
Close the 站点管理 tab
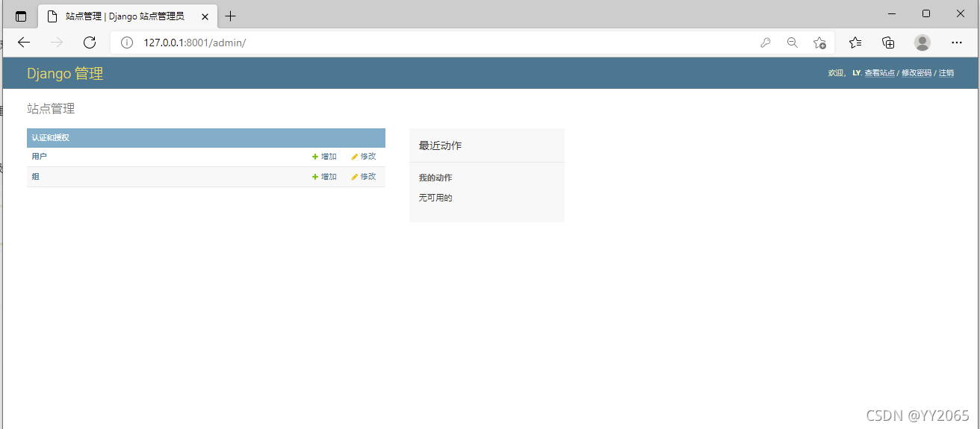tap(205, 16)
